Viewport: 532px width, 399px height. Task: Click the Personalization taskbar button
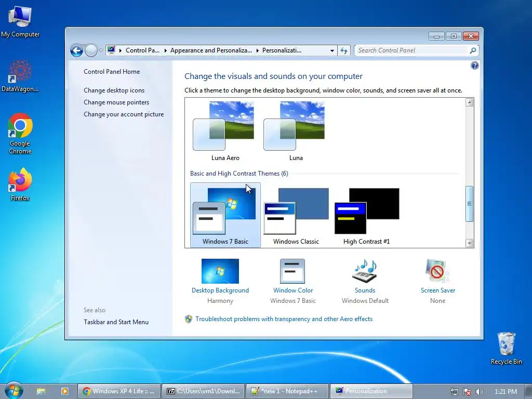371,391
